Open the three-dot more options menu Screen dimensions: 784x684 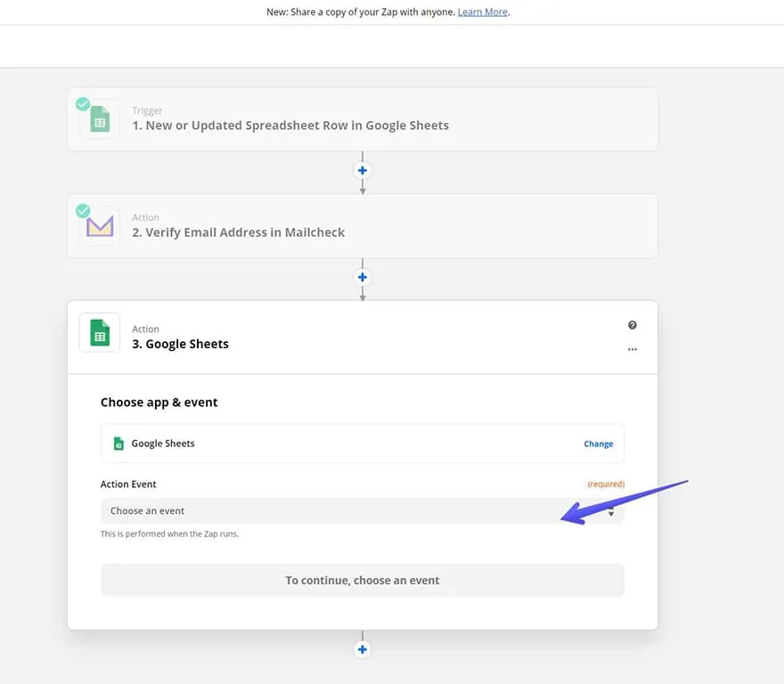pos(632,349)
